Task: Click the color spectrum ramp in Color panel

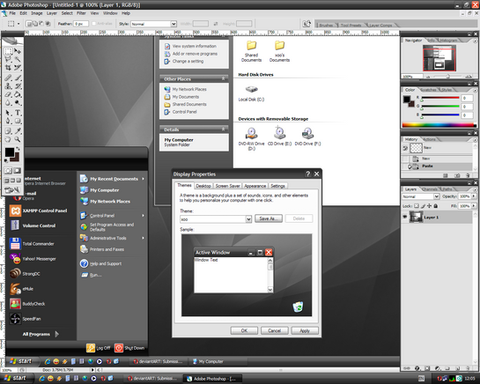Action: point(439,125)
